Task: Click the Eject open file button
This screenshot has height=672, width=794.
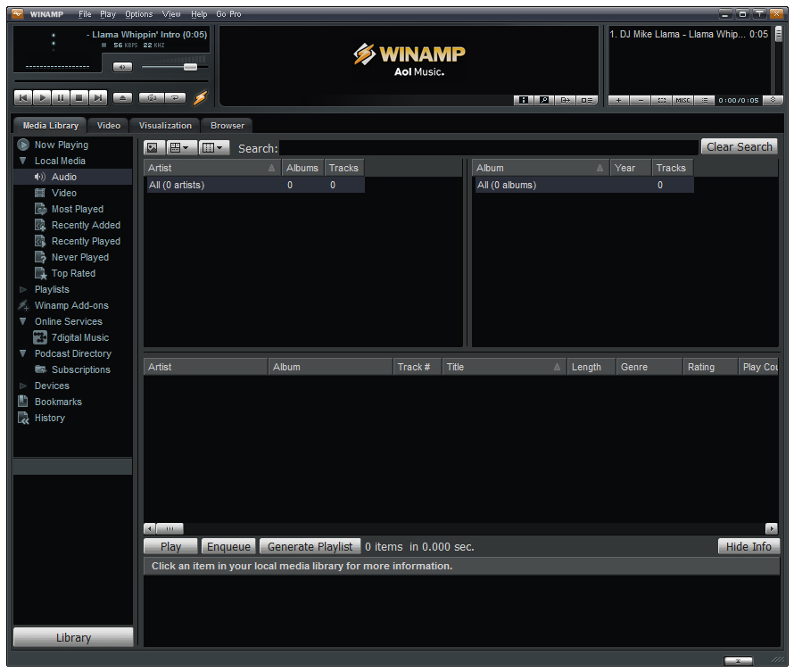Action: click(122, 98)
